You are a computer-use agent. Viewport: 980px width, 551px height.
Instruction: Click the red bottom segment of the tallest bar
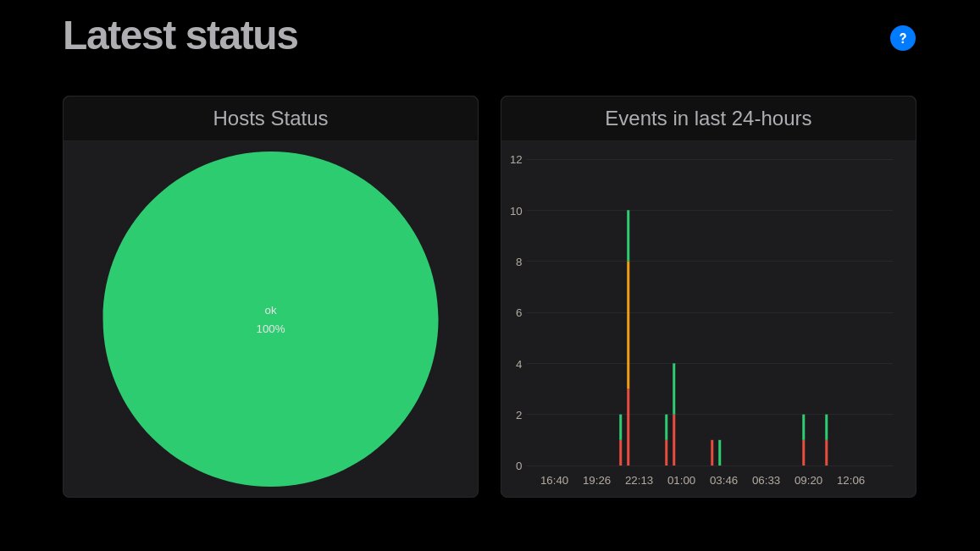click(x=628, y=427)
